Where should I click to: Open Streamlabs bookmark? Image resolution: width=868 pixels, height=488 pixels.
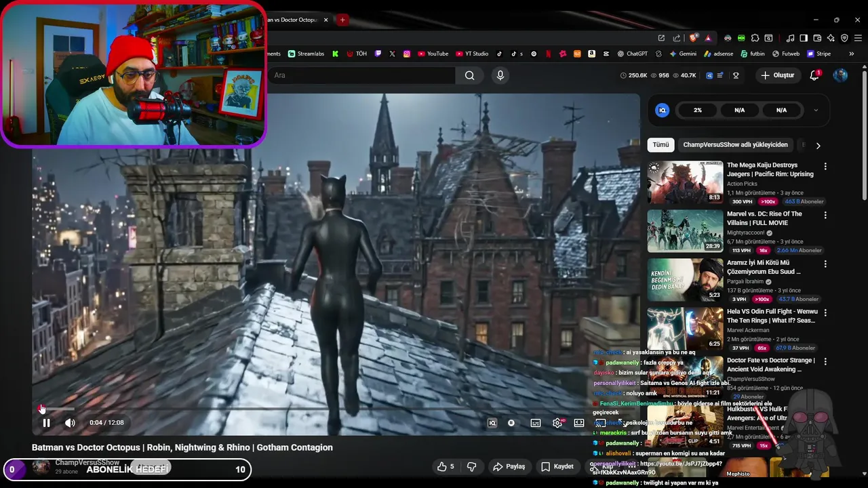(306, 54)
